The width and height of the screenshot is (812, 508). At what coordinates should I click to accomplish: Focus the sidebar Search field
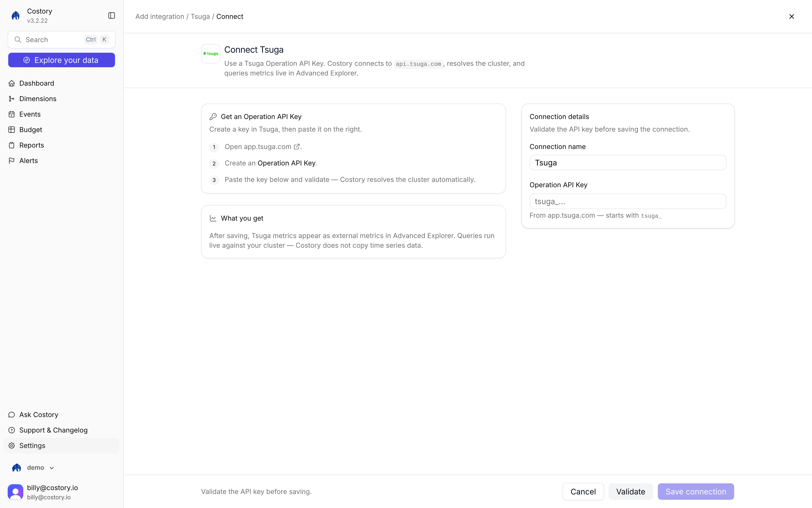pos(62,40)
